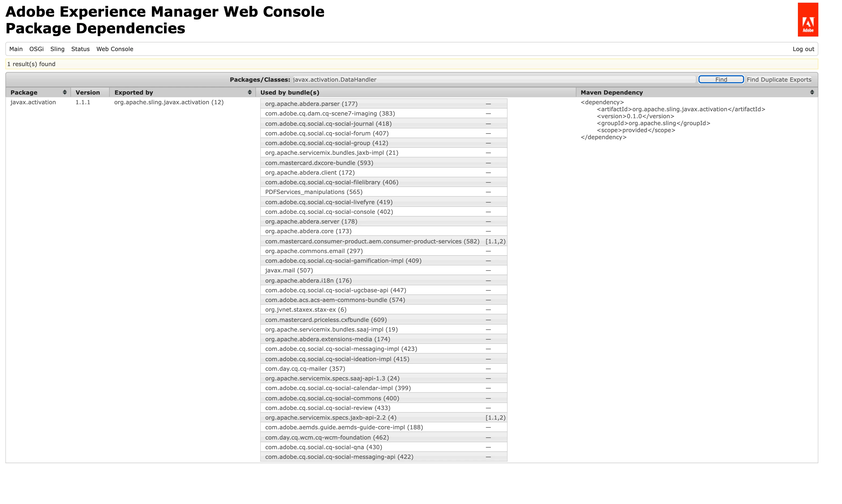The width and height of the screenshot is (842, 504).
Task: Open org.apache.abdera.parser (177) bundle
Action: [x=311, y=104]
